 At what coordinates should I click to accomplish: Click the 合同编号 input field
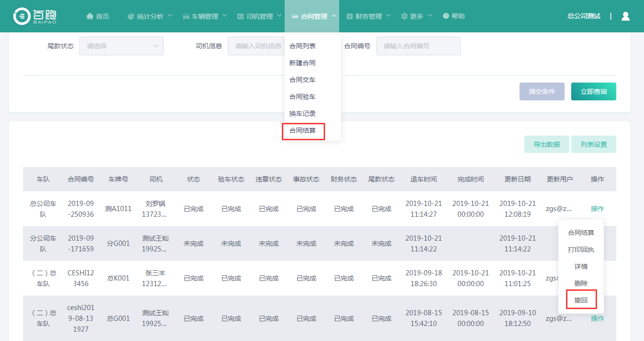click(x=418, y=46)
